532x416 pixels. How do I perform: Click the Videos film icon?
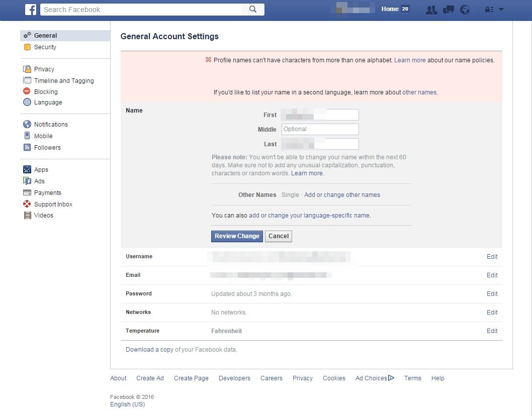click(x=28, y=216)
